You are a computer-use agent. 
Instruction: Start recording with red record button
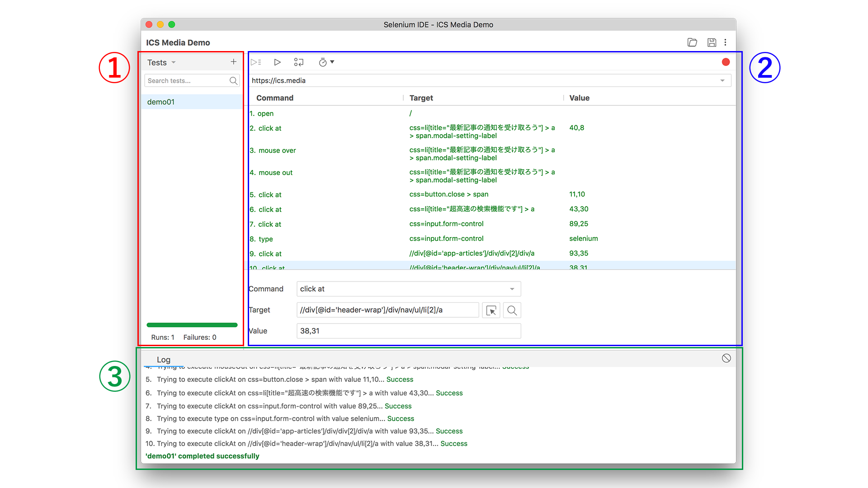coord(726,62)
